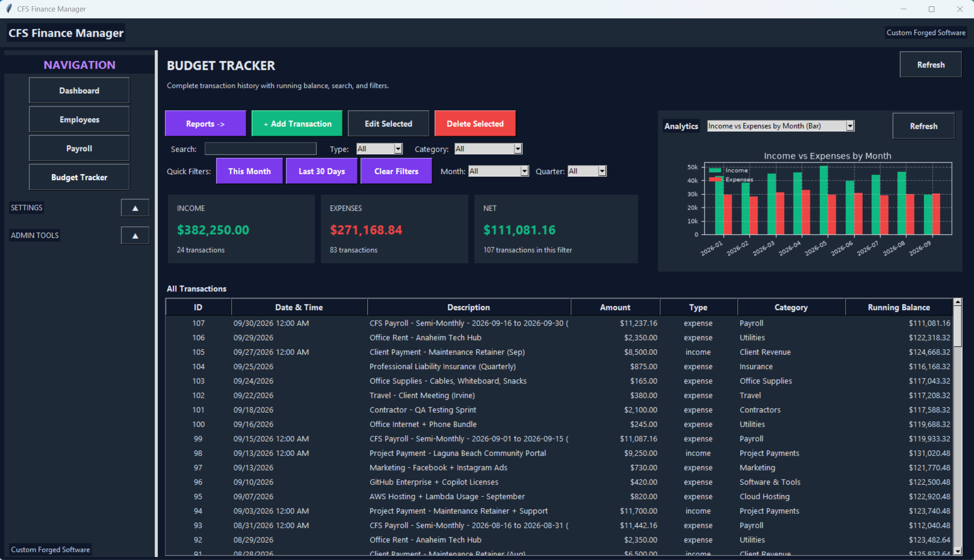Click the Edit Selected button
974x560 pixels.
[x=388, y=124]
